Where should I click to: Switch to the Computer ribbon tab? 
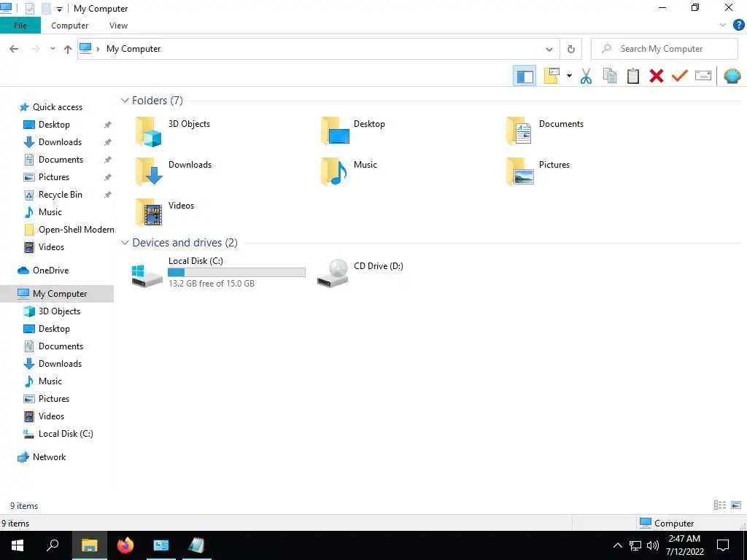(69, 26)
